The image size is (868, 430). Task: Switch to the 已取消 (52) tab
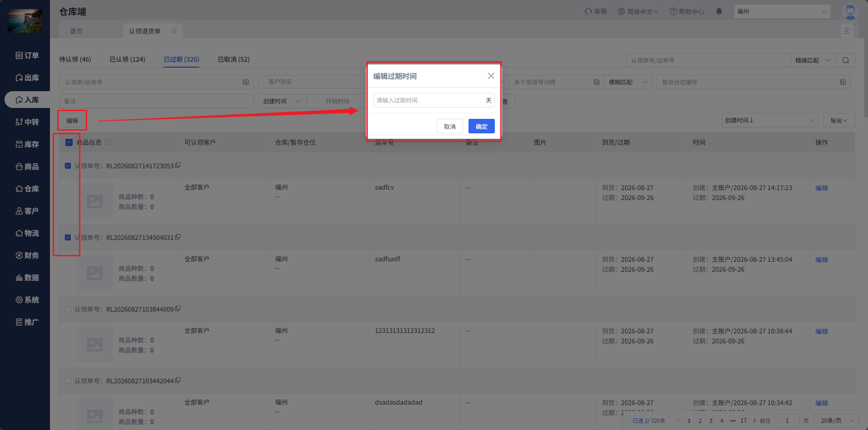click(x=234, y=59)
